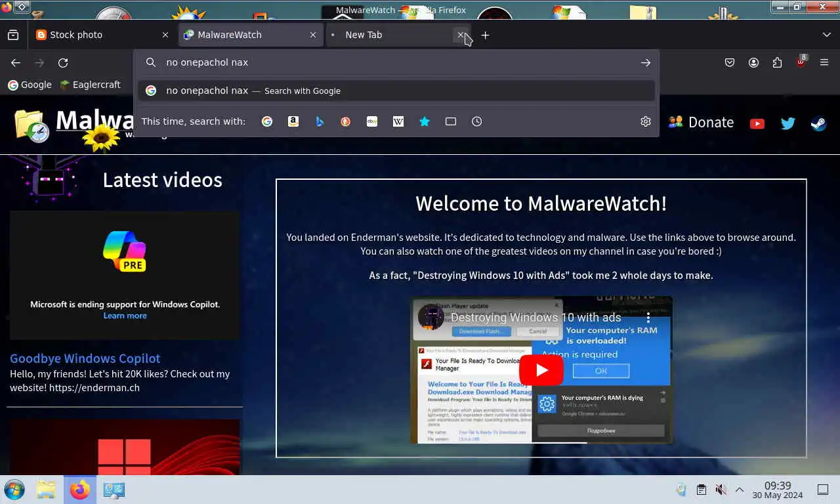Image resolution: width=840 pixels, height=504 pixels.
Task: Open MalwareWatch Twitter icon
Action: [788, 123]
